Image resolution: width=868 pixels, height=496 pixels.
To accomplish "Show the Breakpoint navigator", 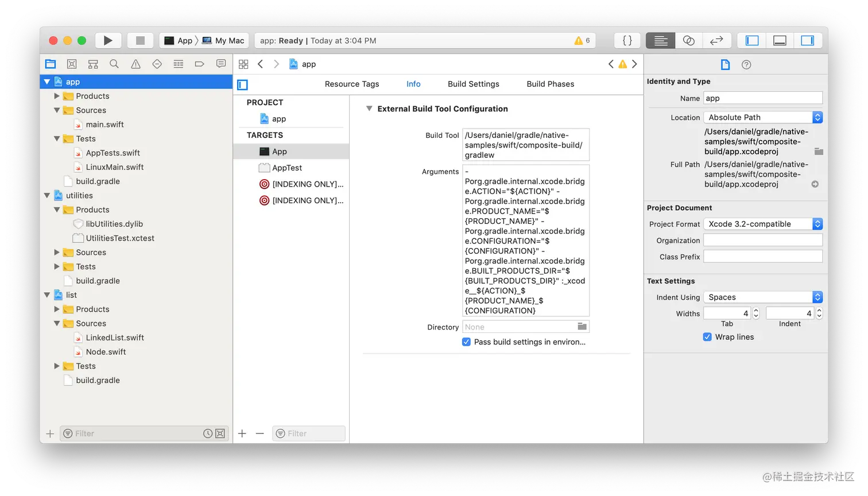I will (x=200, y=64).
